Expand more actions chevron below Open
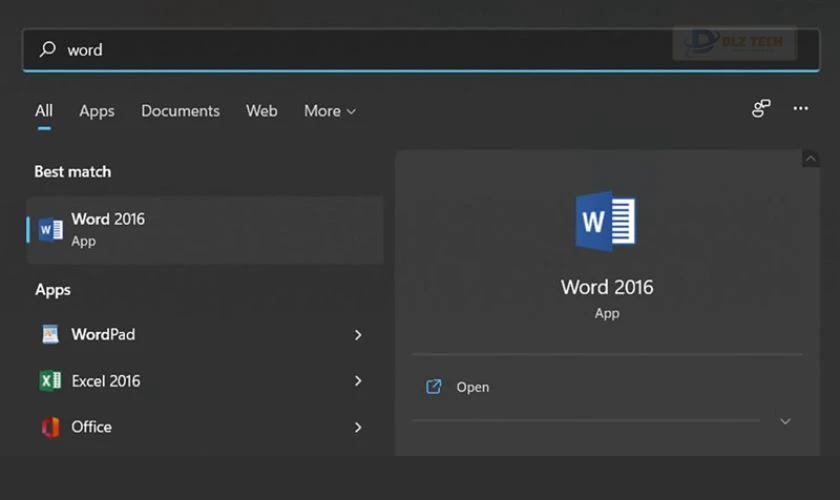The image size is (840, 500). (x=785, y=421)
